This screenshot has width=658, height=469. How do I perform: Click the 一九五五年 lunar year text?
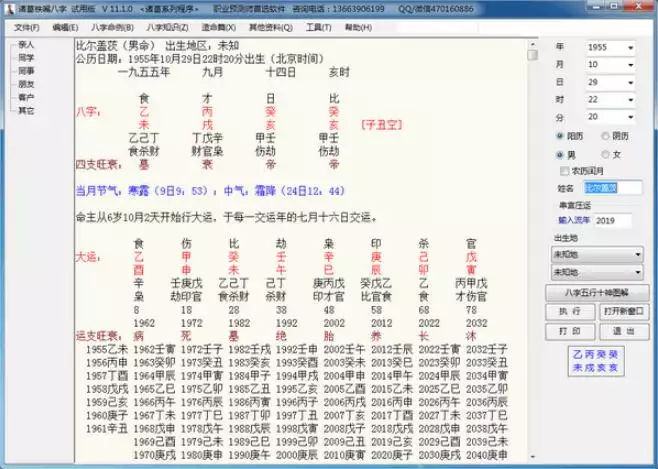(144, 72)
